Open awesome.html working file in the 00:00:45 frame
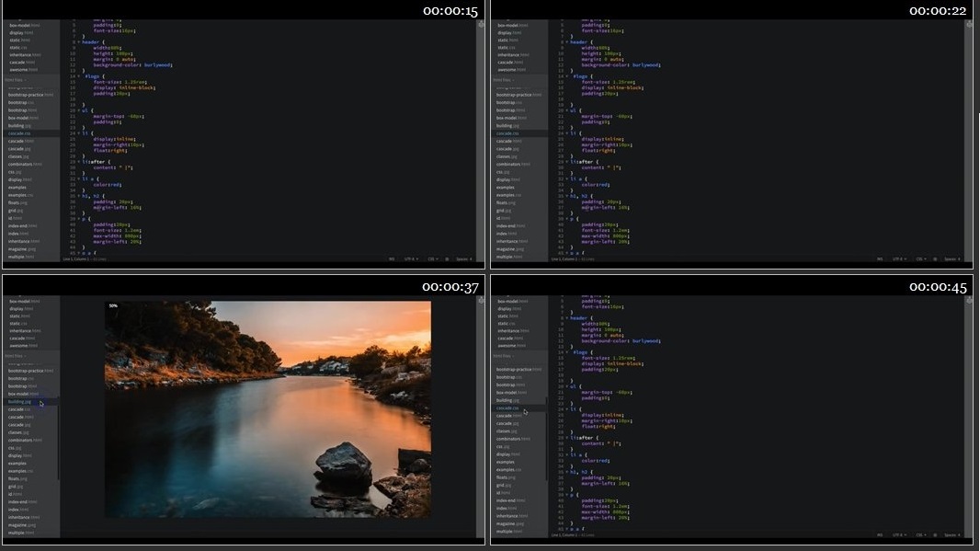Viewport: 980px width, 551px height. (x=511, y=345)
